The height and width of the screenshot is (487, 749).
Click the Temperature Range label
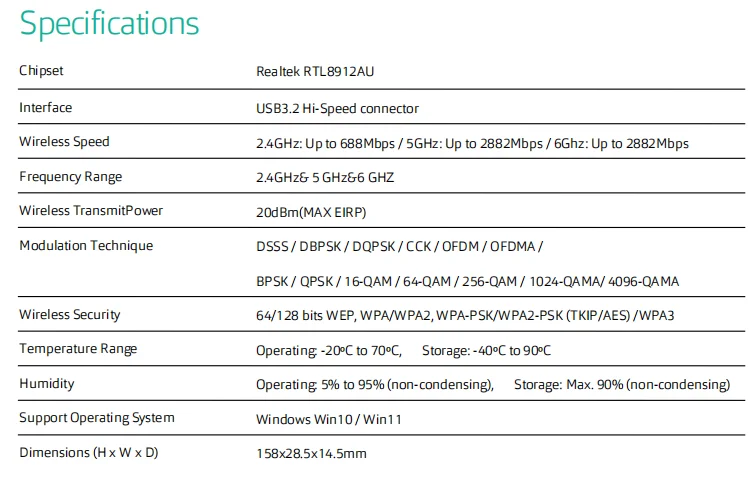(x=78, y=349)
